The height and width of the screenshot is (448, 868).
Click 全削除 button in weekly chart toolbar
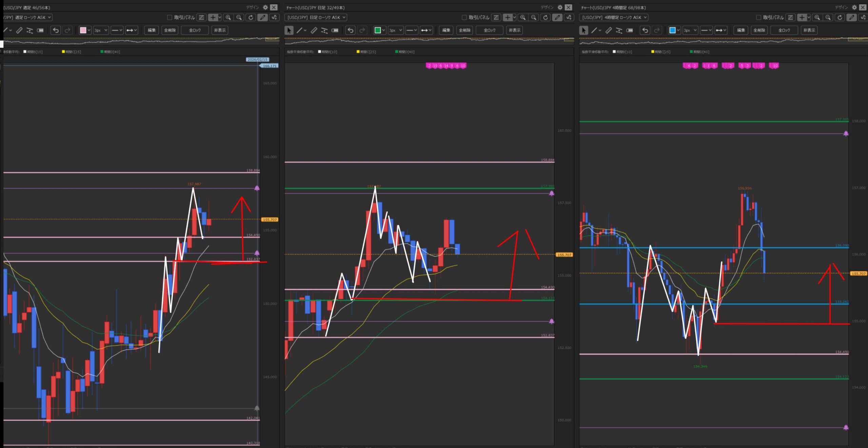click(x=170, y=30)
